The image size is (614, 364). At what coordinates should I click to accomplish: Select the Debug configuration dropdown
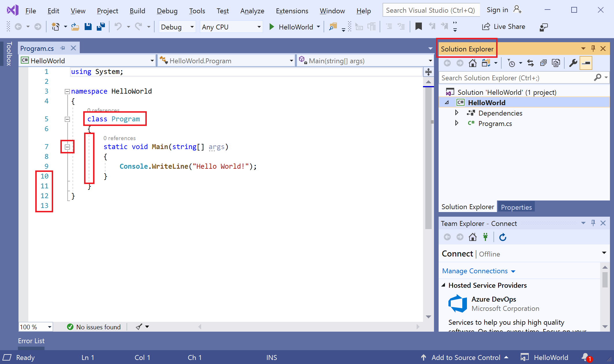[176, 27]
